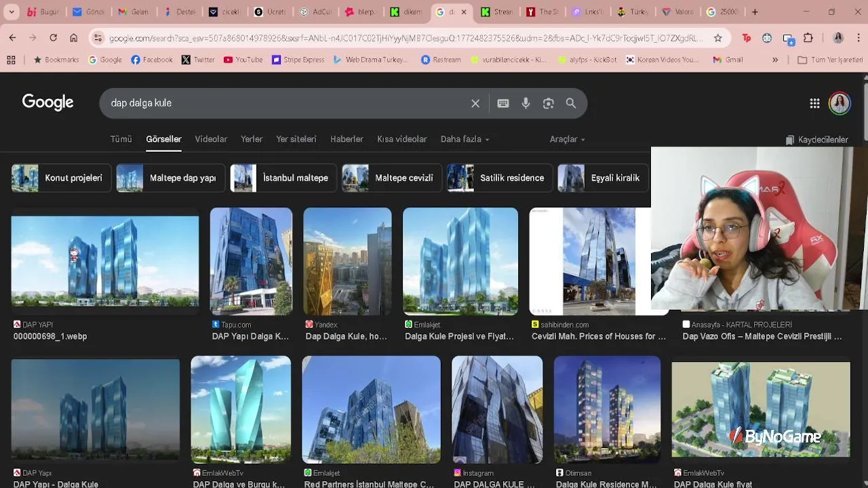Click the browser home icon

tap(73, 38)
